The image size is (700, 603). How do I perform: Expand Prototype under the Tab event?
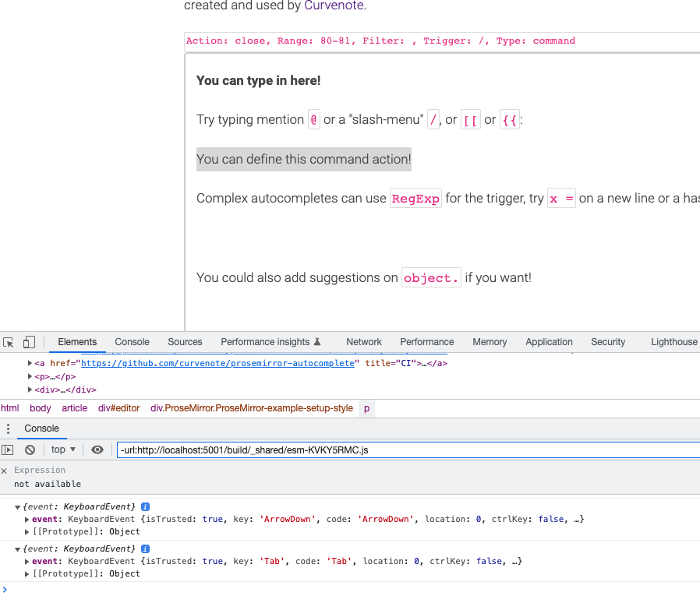coord(27,574)
